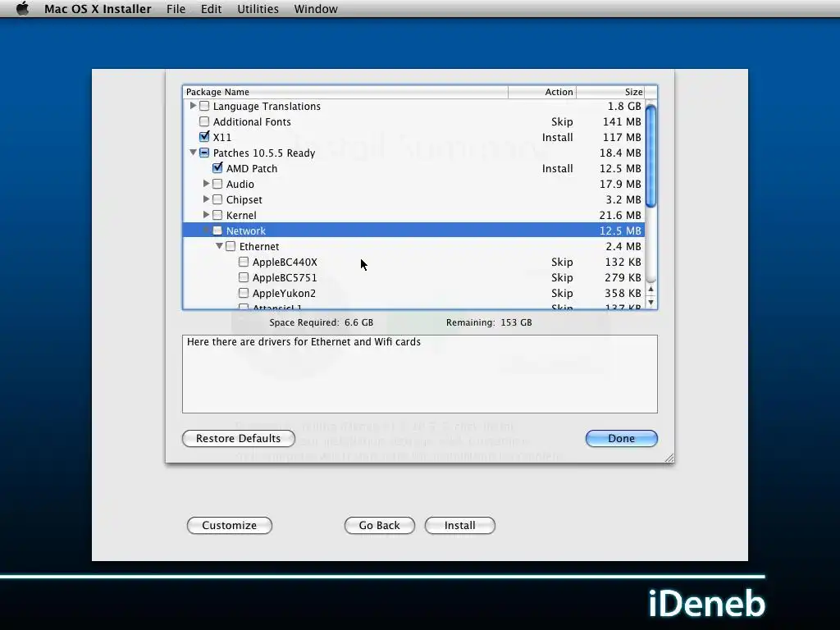Image resolution: width=840 pixels, height=630 pixels.
Task: Sort by the Action column header
Action: (x=542, y=92)
